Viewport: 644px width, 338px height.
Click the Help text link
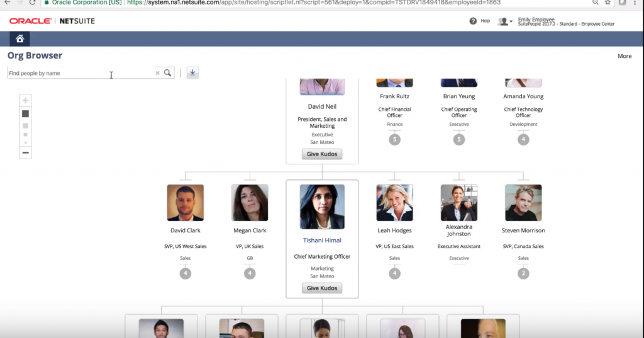click(485, 21)
